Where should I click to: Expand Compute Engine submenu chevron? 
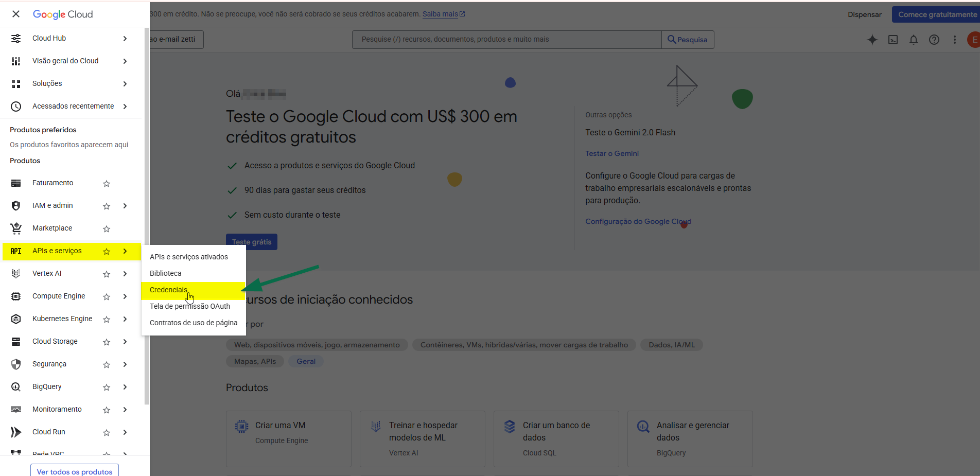(125, 296)
